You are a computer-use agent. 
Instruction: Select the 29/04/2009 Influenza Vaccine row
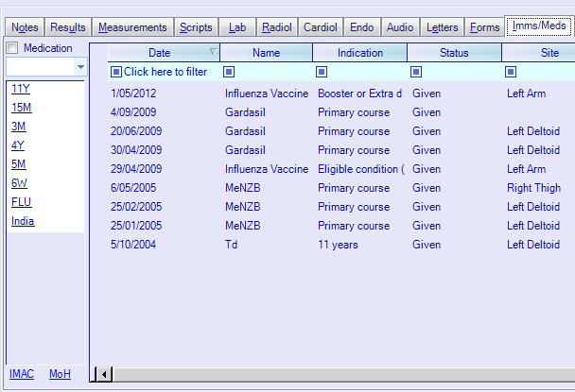pyautogui.click(x=341, y=169)
